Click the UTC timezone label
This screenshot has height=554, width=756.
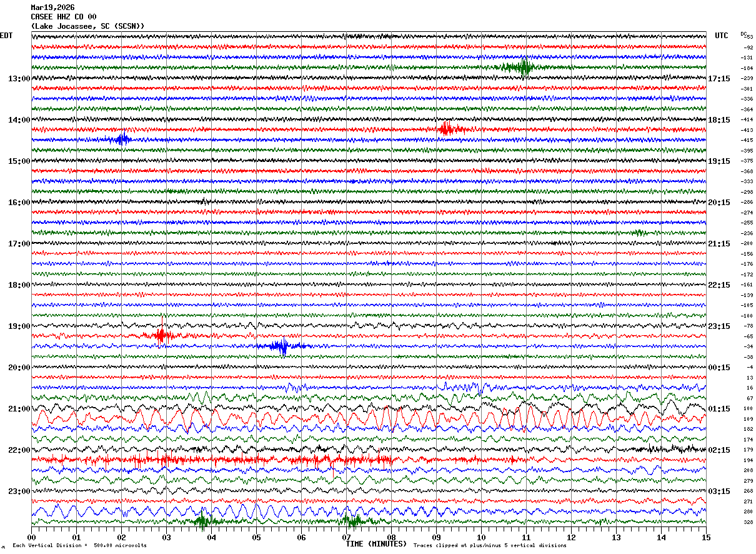click(722, 36)
